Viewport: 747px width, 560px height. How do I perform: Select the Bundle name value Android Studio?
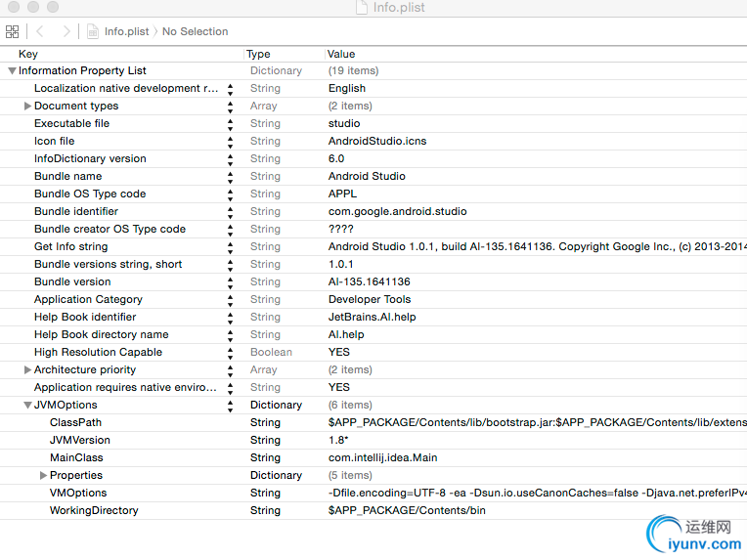tap(367, 176)
